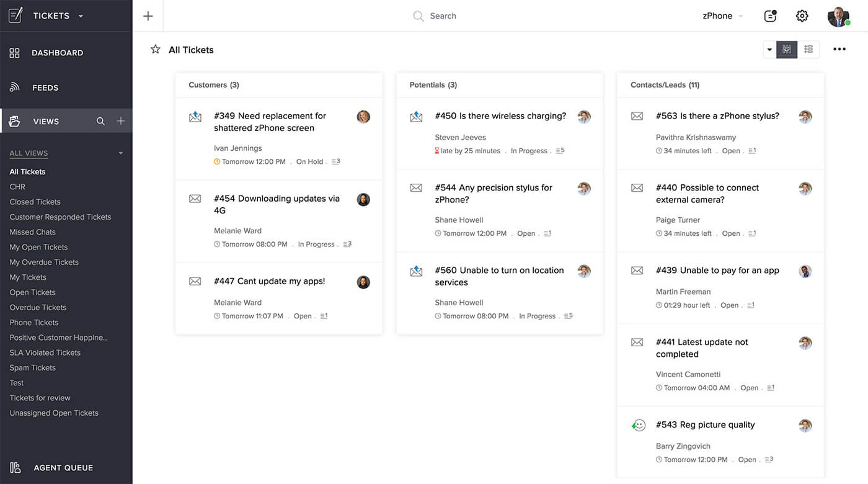Click the Contacts/Leads (11) column header
Image resolution: width=868 pixels, height=484 pixels.
click(665, 85)
